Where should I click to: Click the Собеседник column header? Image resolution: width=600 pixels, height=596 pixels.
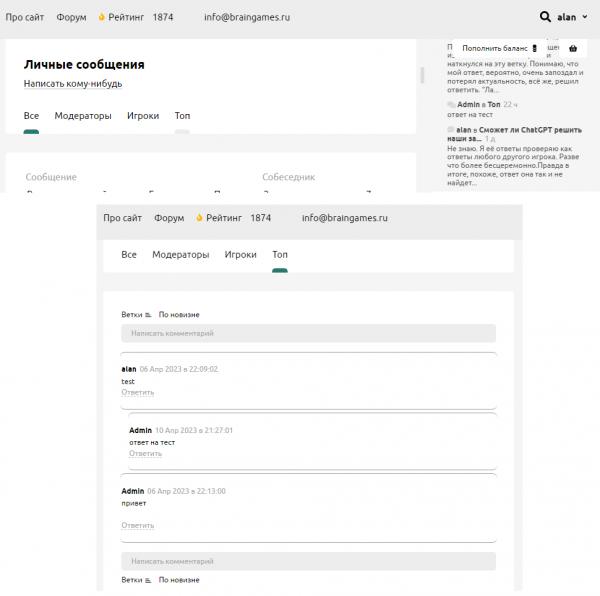(289, 177)
